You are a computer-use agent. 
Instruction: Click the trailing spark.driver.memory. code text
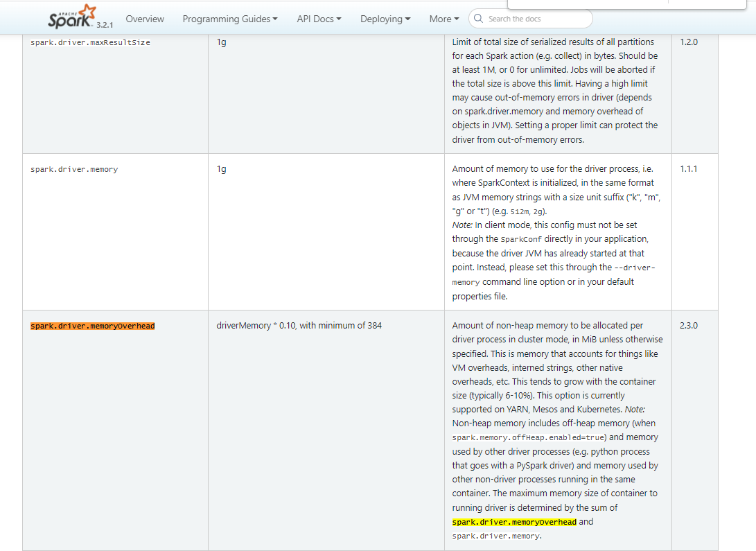(497, 536)
